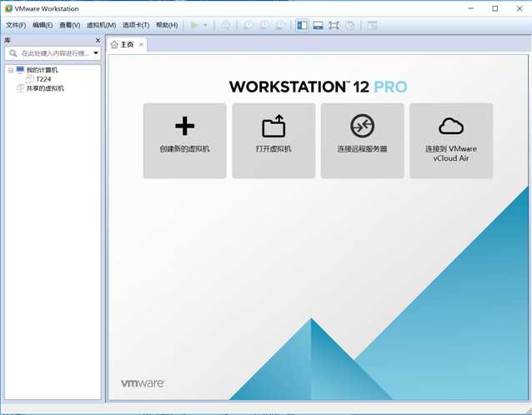The image size is (532, 415).
Task: Click the green power-on play icon
Action: click(194, 25)
